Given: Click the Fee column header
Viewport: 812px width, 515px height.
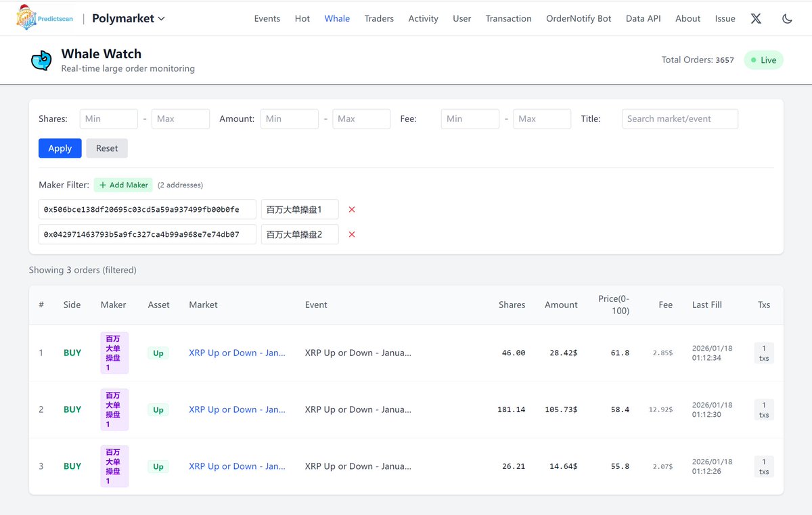Looking at the screenshot, I should pyautogui.click(x=666, y=305).
